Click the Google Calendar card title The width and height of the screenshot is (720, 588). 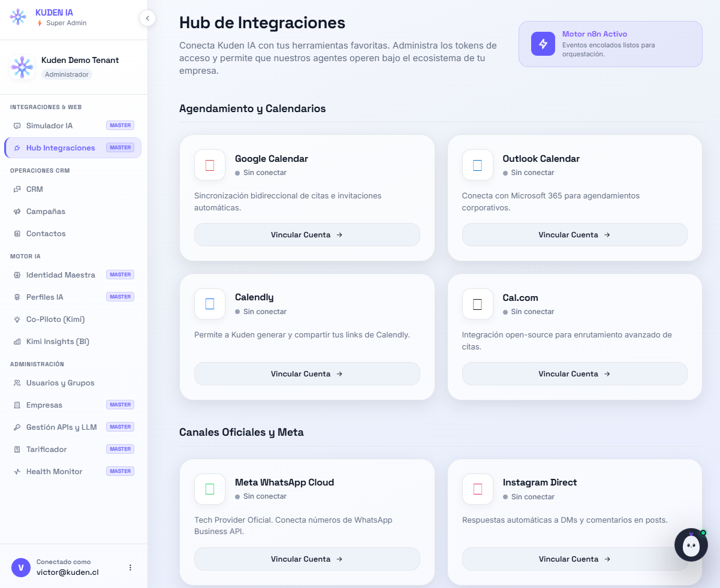pyautogui.click(x=272, y=159)
